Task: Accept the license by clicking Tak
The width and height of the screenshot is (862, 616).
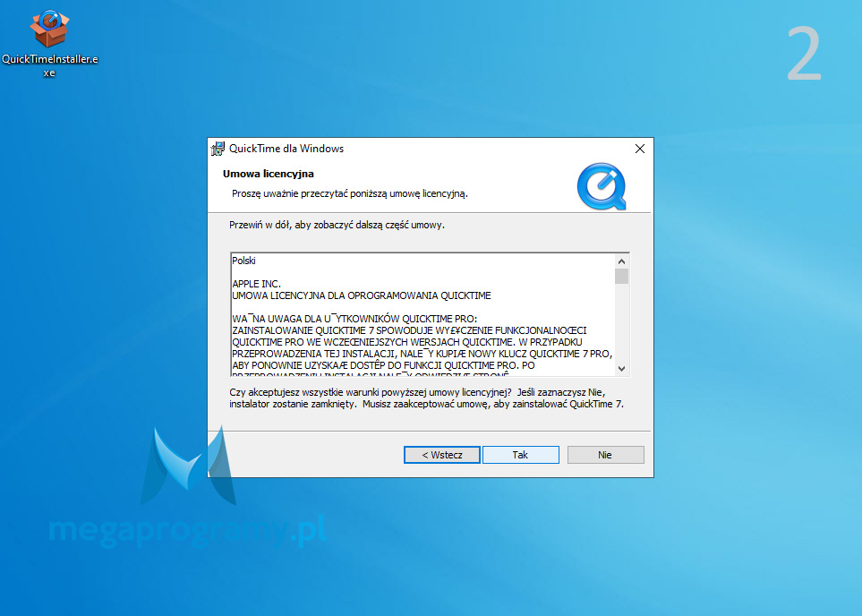Action: point(521,455)
